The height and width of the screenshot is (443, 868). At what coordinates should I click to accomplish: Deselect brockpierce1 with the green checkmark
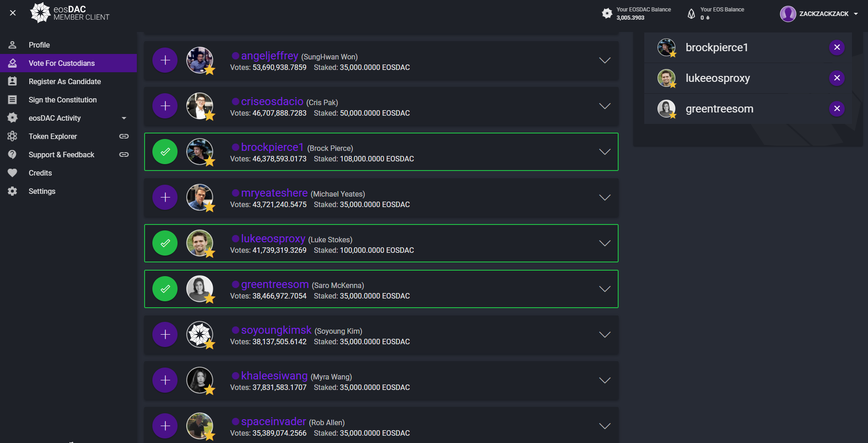(165, 152)
